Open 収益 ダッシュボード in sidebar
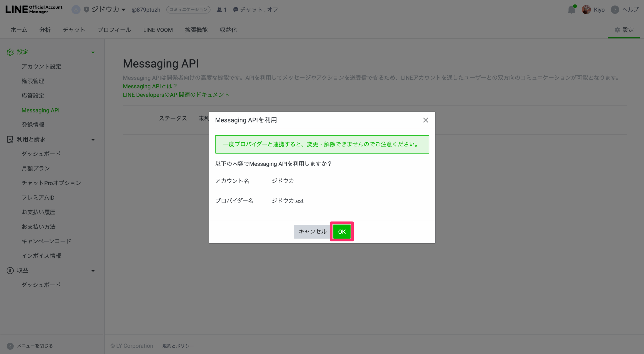This screenshot has width=644, height=354. pos(41,285)
